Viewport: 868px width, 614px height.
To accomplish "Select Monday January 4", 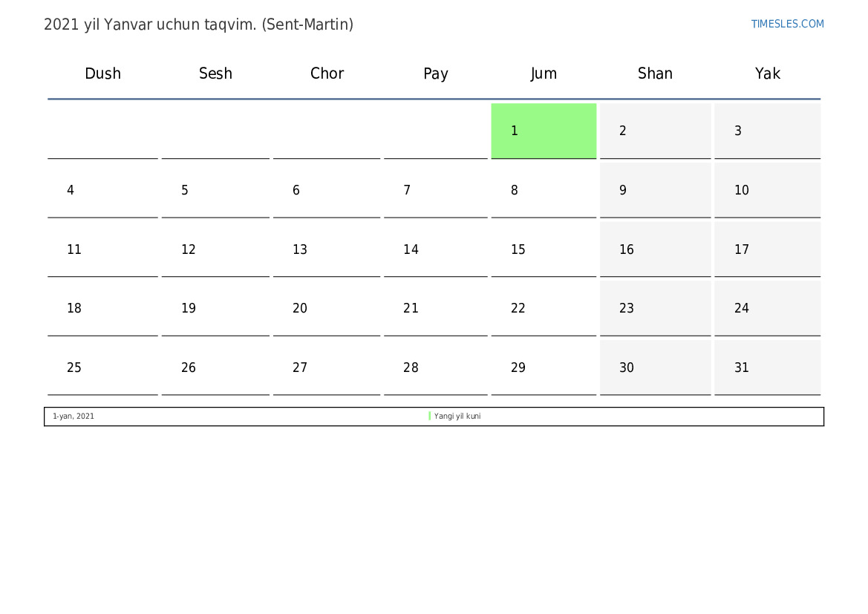I will click(102, 190).
